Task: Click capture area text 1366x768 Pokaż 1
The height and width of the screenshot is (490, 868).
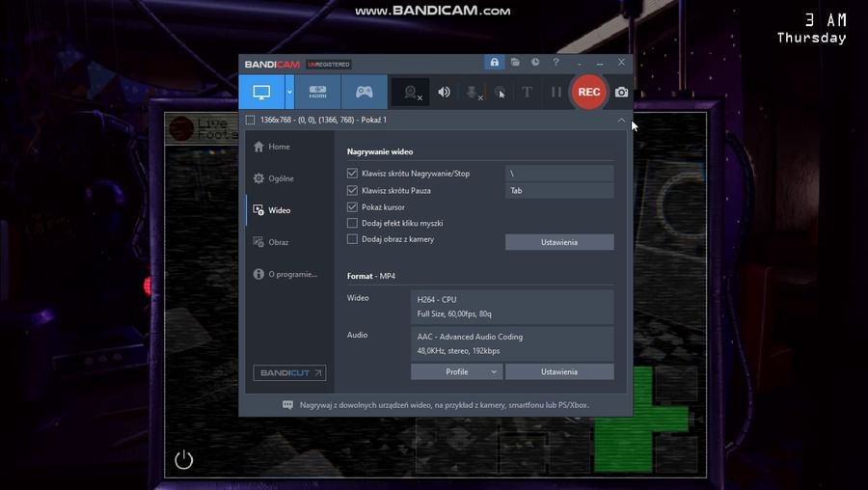Action: [323, 121]
